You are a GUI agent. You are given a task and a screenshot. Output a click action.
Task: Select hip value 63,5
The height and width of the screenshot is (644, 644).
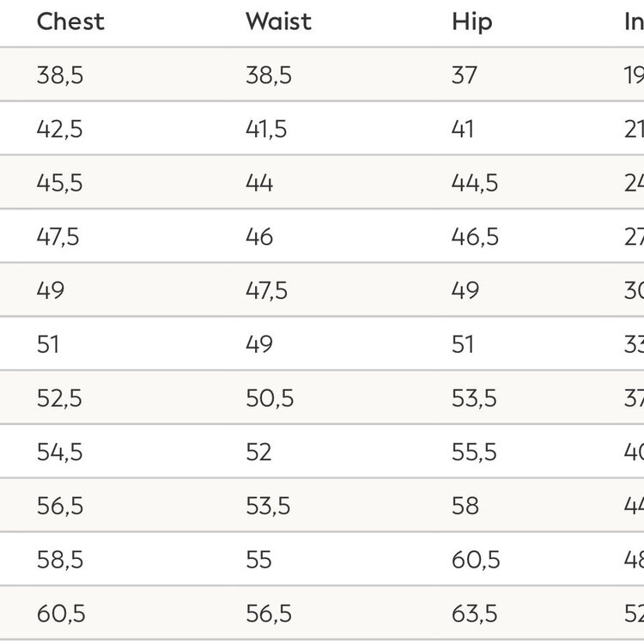coord(475,614)
